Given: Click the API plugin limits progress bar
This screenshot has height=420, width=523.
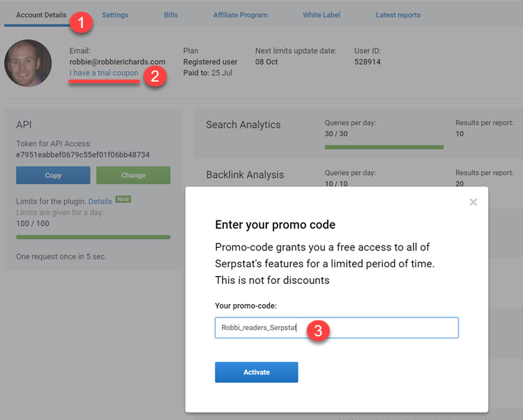Looking at the screenshot, I should tap(93, 237).
